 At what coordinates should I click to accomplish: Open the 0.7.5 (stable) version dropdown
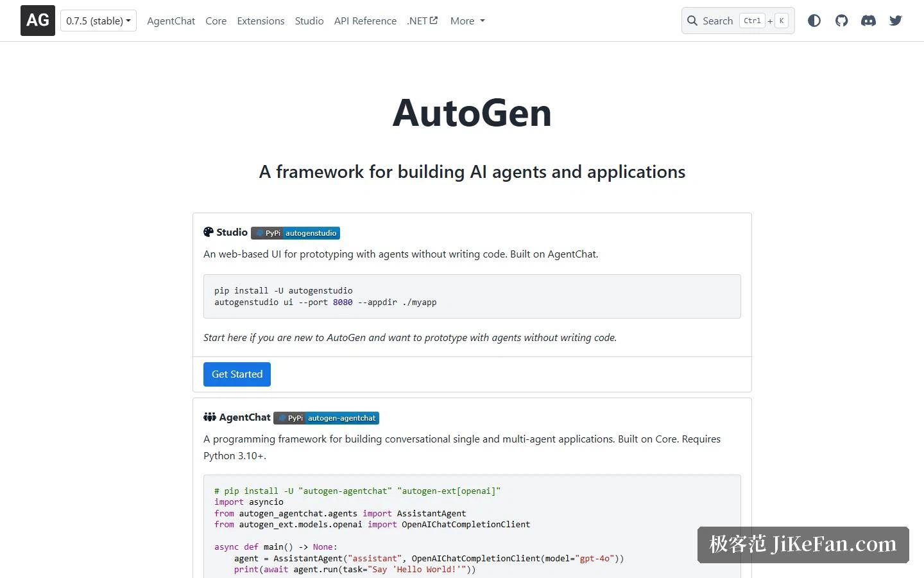pos(98,21)
